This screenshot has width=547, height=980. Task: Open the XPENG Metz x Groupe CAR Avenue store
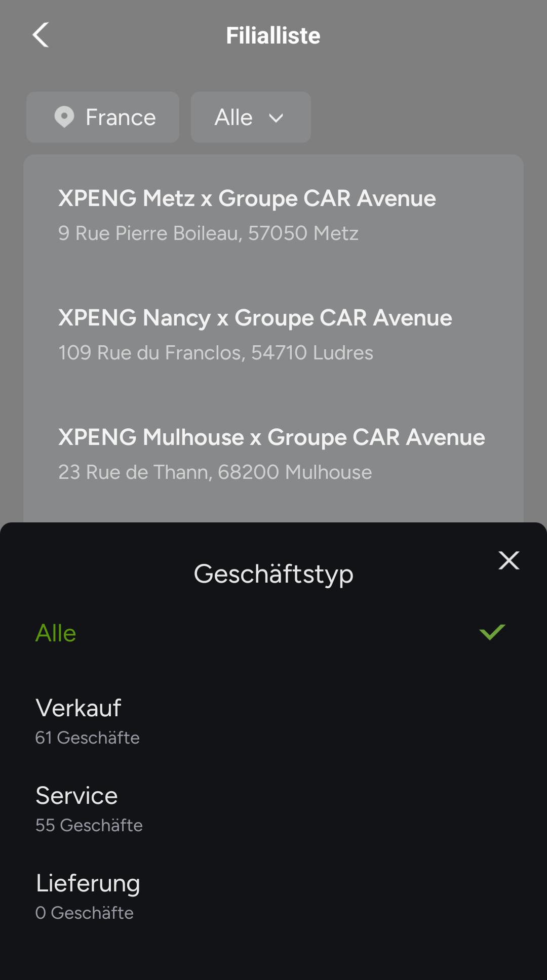click(x=247, y=198)
